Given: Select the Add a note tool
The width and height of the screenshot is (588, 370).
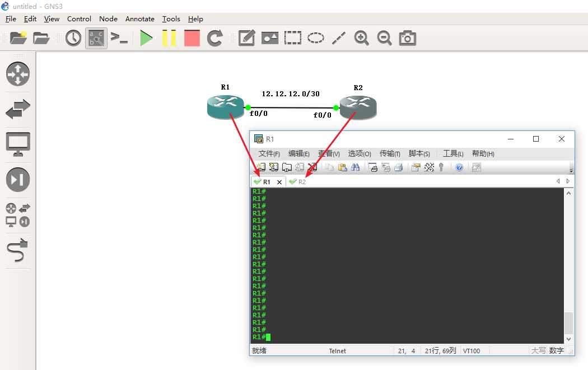Looking at the screenshot, I should 247,38.
